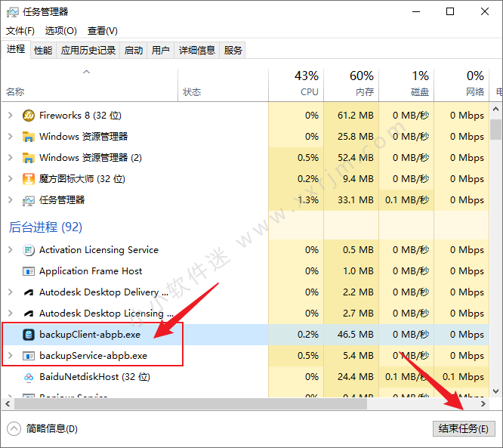Click the 61.2 MB memory value

(x=356, y=116)
